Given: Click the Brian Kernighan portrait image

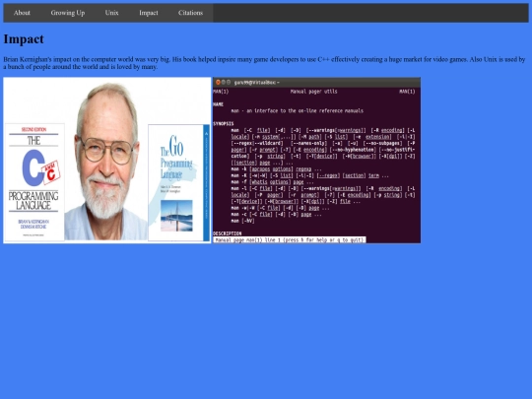Looking at the screenshot, I should click(107, 161).
